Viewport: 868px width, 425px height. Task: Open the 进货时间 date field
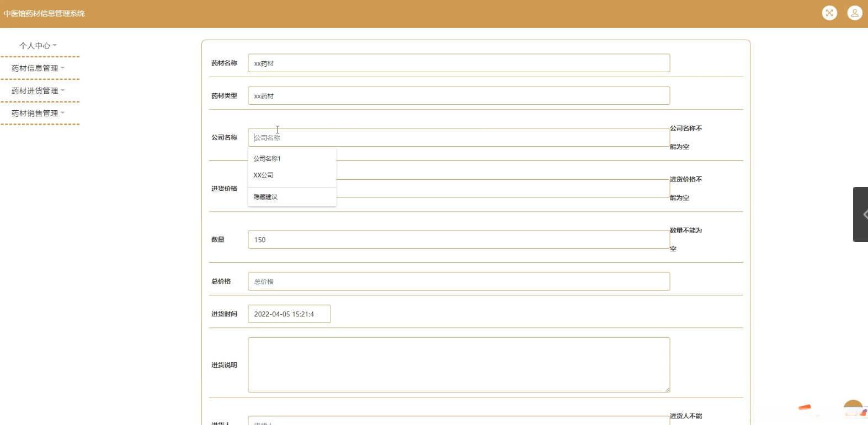pyautogui.click(x=289, y=314)
